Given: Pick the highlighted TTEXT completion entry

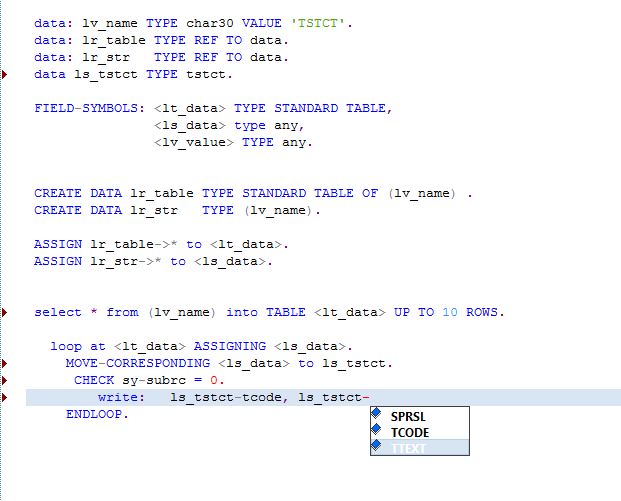Looking at the screenshot, I should tap(409, 449).
